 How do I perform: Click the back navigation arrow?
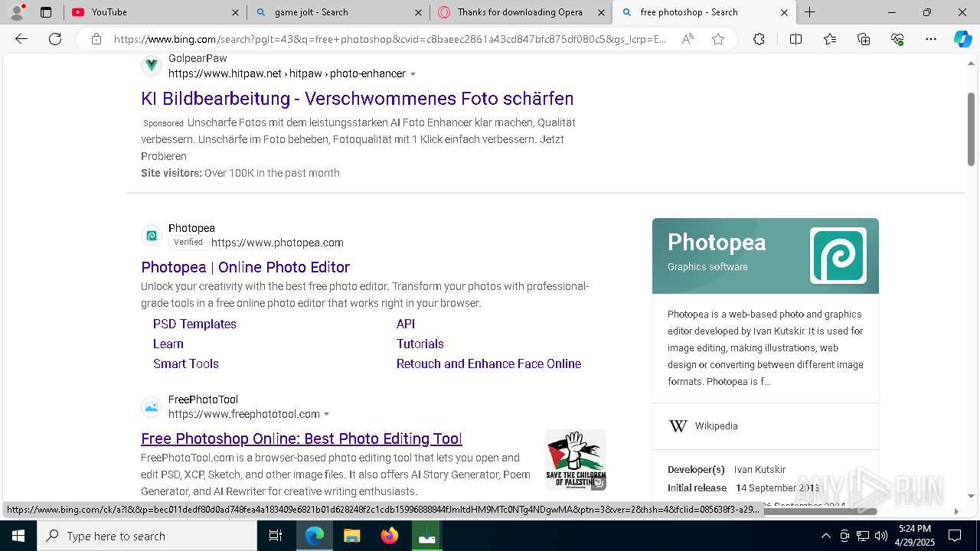pos(21,39)
